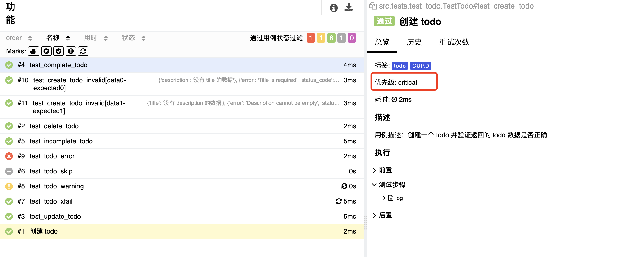Toggle the purple unknown status filter
The height and width of the screenshot is (257, 644).
(352, 38)
